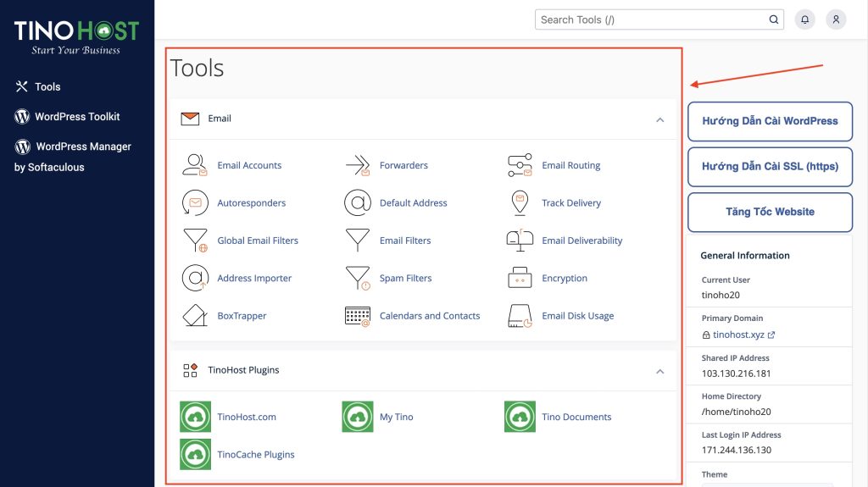Image resolution: width=868 pixels, height=487 pixels.
Task: Click the Email Routing icon
Action: tap(520, 165)
